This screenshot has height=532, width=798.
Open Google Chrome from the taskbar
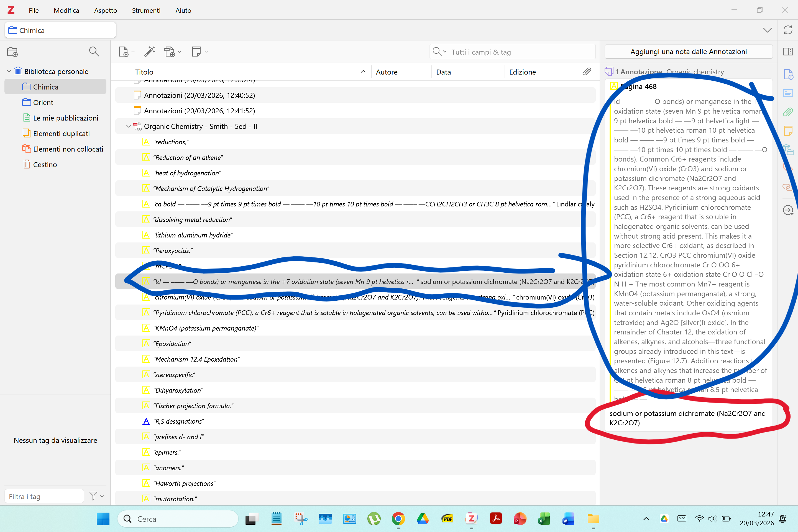click(398, 519)
